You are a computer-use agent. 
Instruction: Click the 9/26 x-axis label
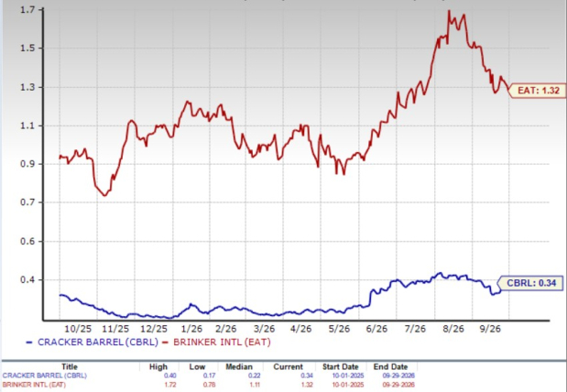pyautogui.click(x=490, y=329)
